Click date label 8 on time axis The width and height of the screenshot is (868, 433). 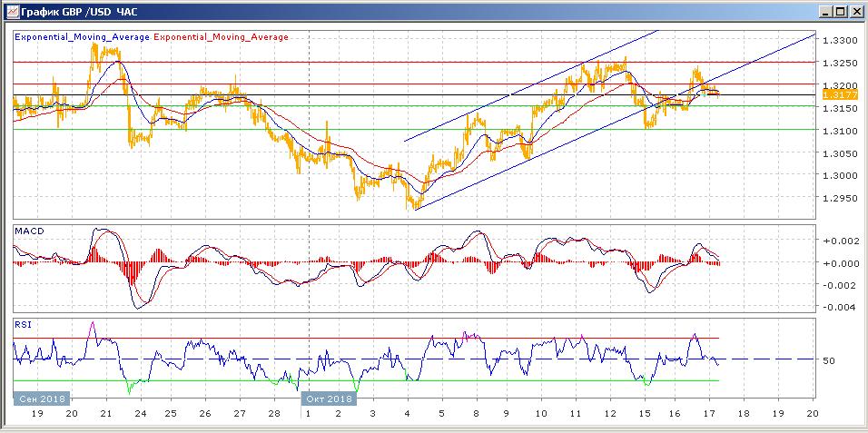[475, 414]
